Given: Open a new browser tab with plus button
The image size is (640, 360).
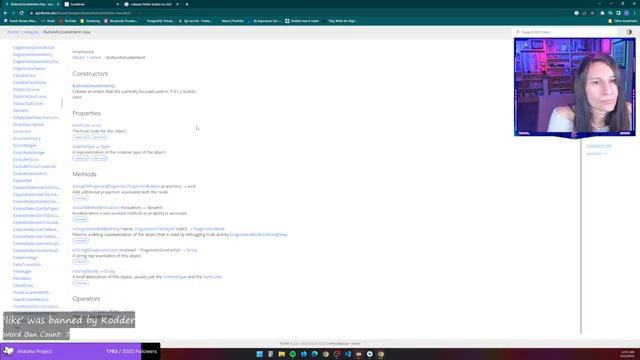Looking at the screenshot, I should (187, 4).
